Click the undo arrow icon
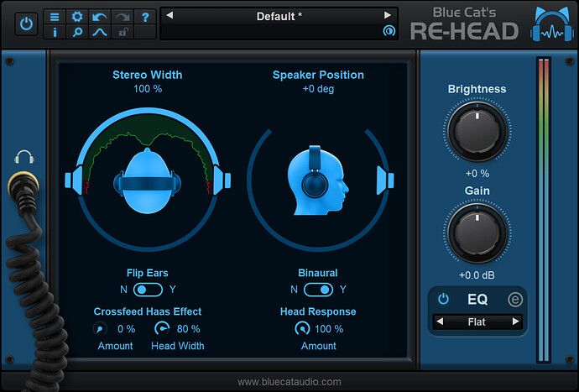 pos(99,17)
